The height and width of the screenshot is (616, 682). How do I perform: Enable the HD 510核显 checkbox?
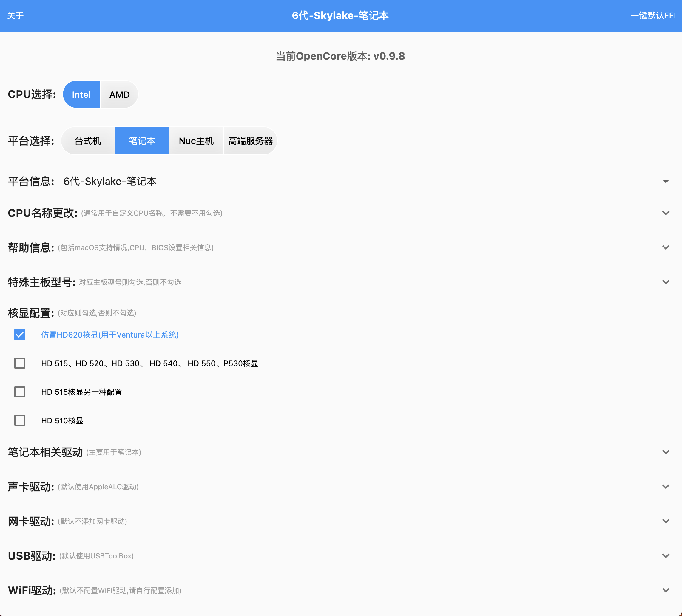[x=20, y=421]
